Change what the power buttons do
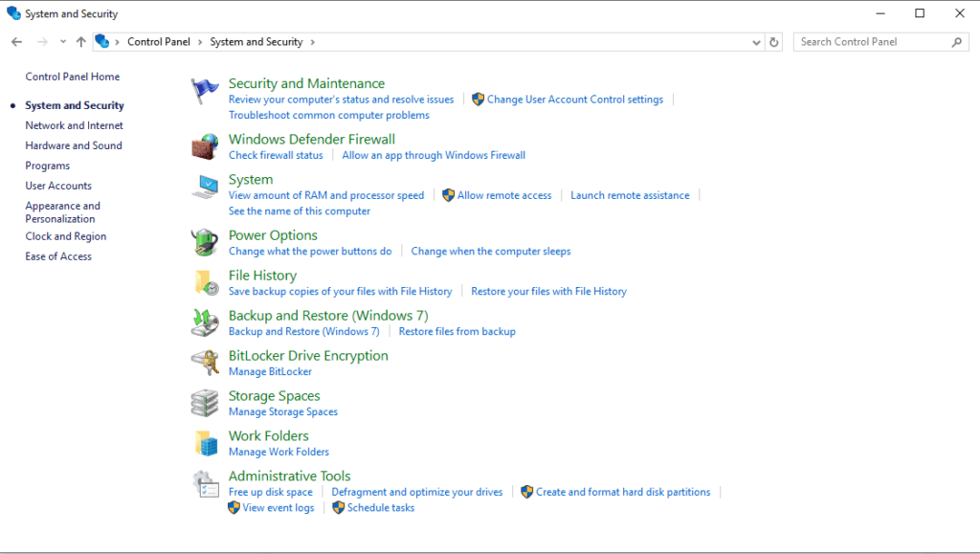The height and width of the screenshot is (554, 980). click(x=310, y=251)
